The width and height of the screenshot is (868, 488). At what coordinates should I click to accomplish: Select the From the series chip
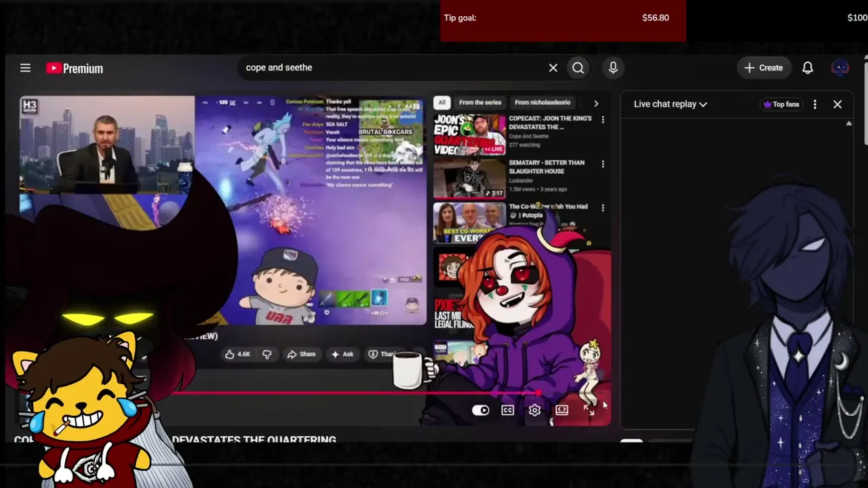(480, 103)
